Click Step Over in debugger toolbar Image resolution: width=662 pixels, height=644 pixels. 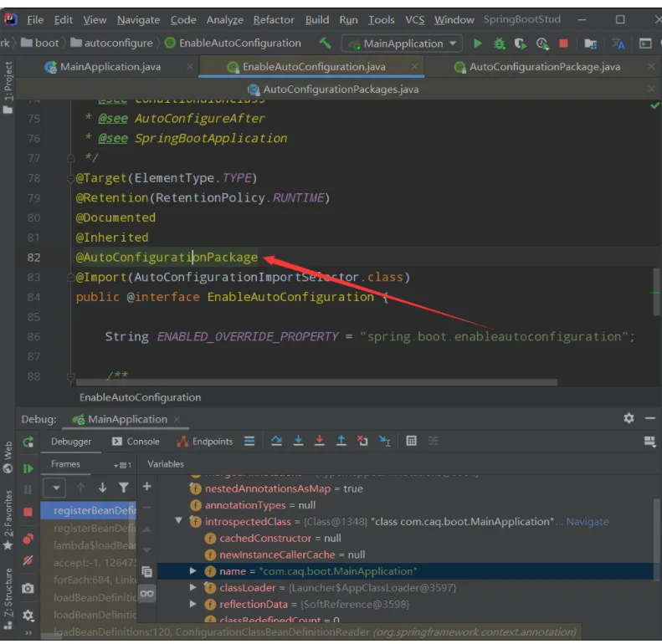(x=277, y=442)
